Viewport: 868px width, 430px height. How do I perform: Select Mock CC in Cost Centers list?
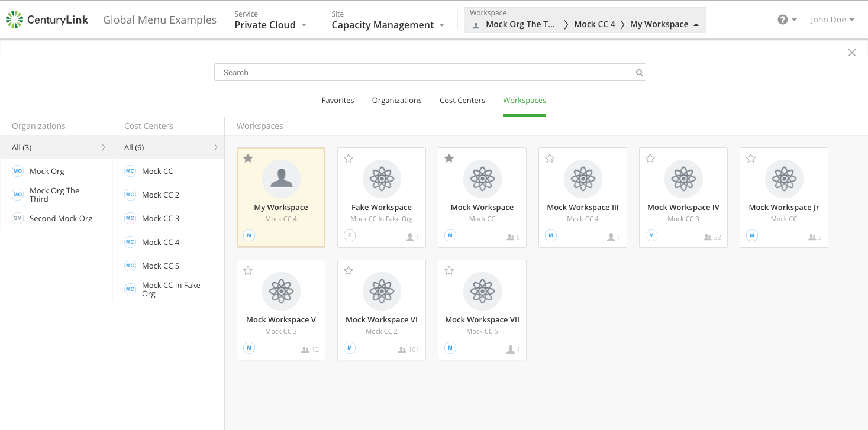coord(168,171)
